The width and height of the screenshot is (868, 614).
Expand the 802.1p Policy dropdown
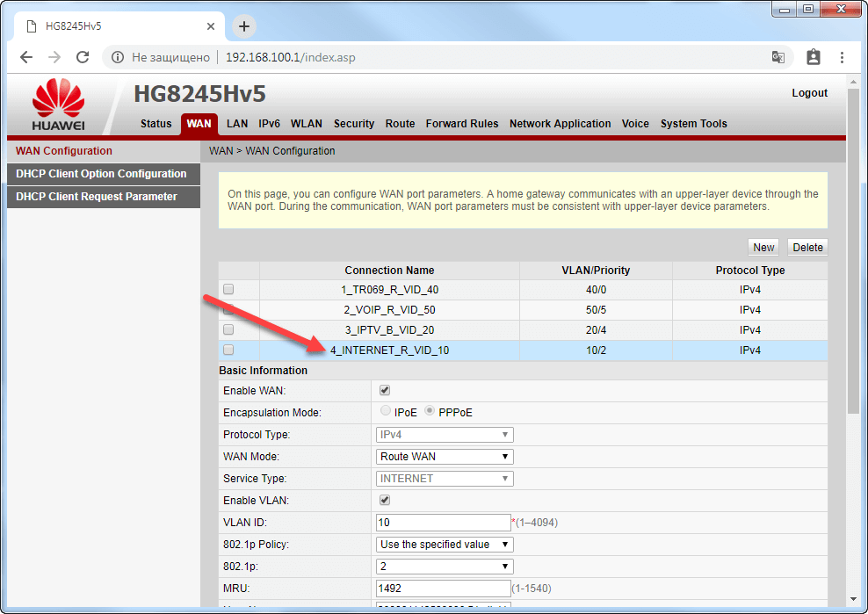click(444, 545)
